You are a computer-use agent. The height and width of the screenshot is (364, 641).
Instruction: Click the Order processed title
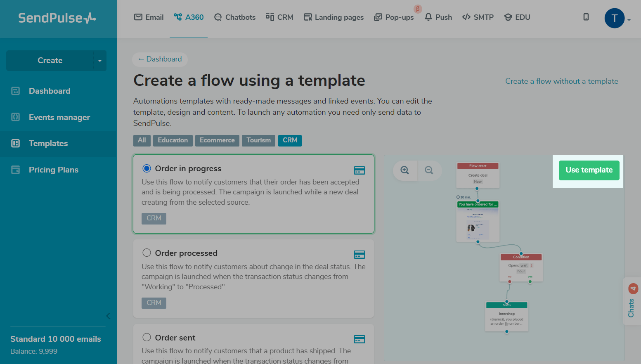point(186,253)
